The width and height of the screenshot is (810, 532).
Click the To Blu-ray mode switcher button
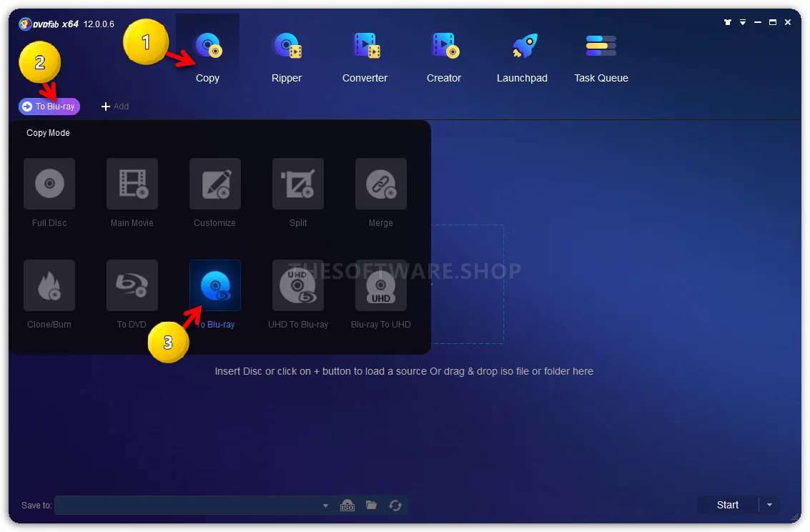coord(49,107)
